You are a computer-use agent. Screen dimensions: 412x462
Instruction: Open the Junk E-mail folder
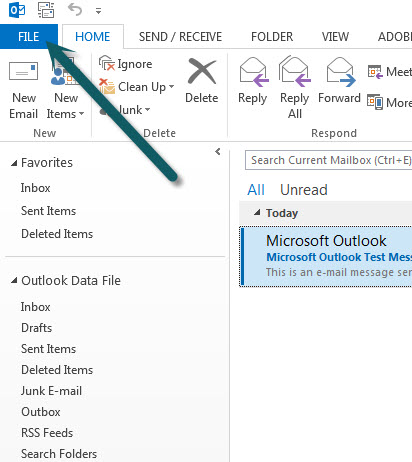pos(51,391)
